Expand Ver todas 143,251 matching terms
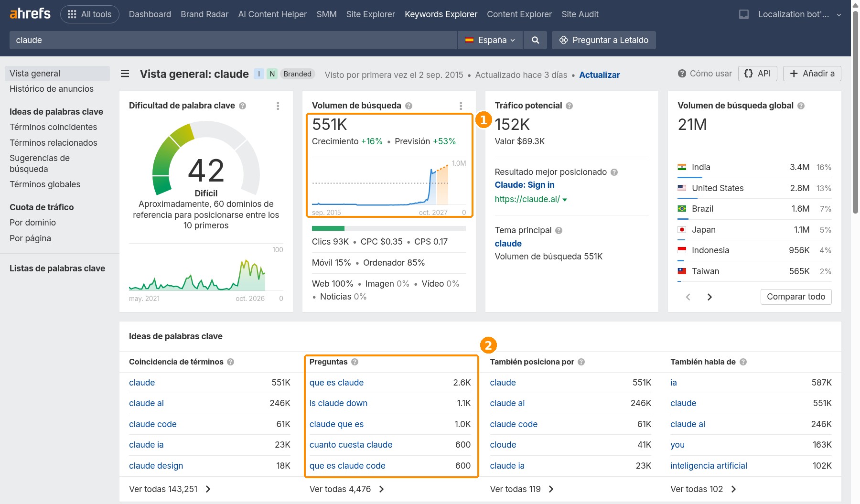The height and width of the screenshot is (504, 860). click(170, 489)
